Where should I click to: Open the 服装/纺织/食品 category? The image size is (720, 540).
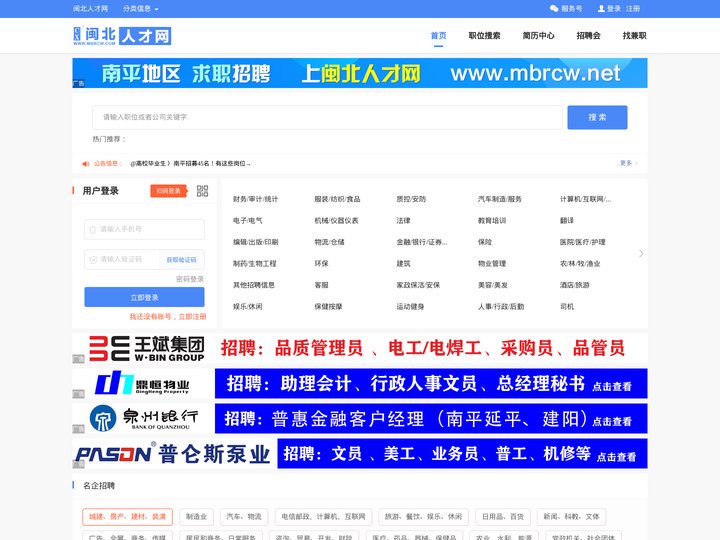click(x=337, y=199)
